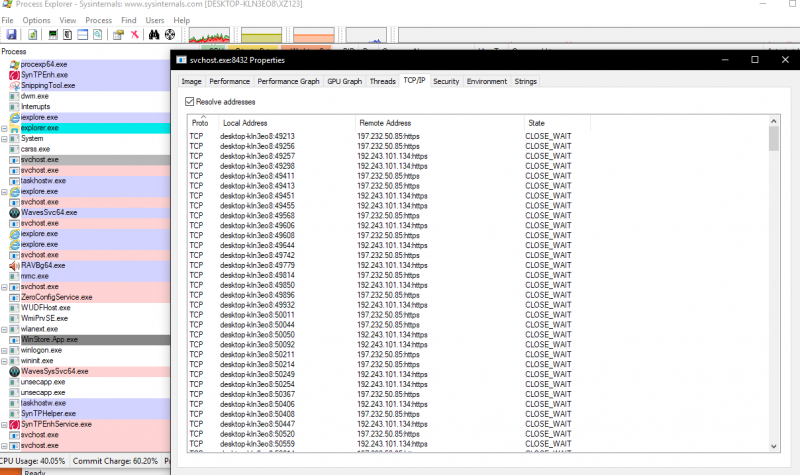The height and width of the screenshot is (475, 800).
Task: Click the View DLLs/Handles toolbar icon
Action: click(x=97, y=35)
